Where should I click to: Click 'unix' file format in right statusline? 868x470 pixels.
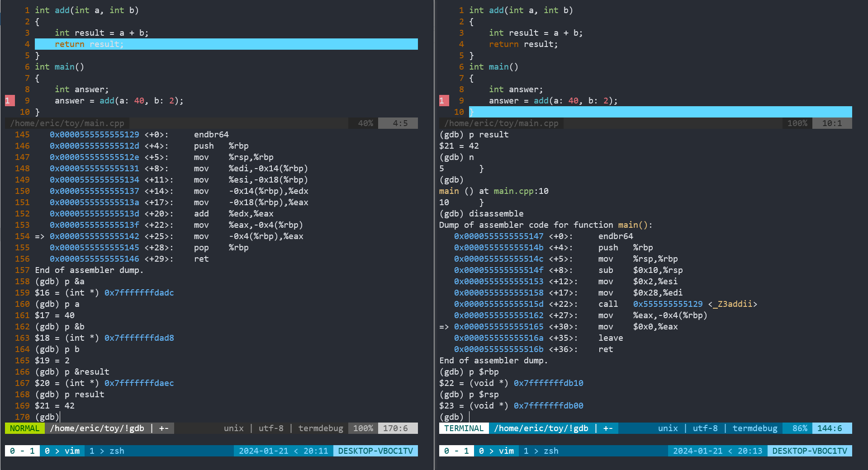(x=668, y=428)
